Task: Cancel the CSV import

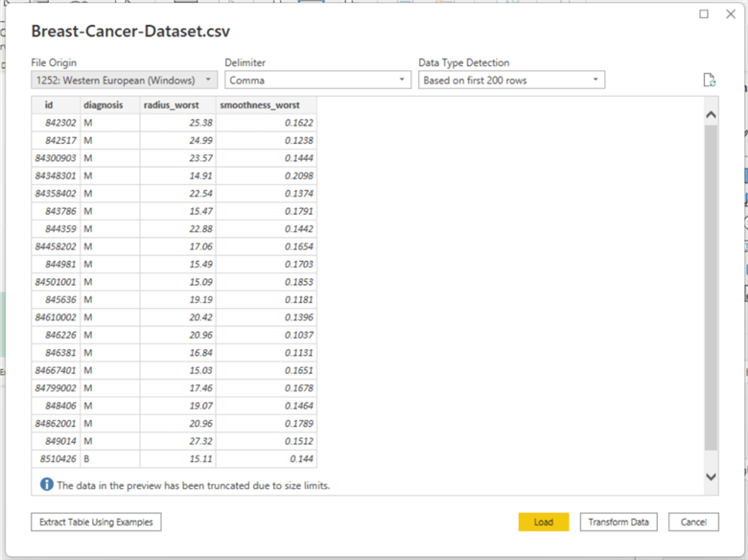Action: pos(693,523)
